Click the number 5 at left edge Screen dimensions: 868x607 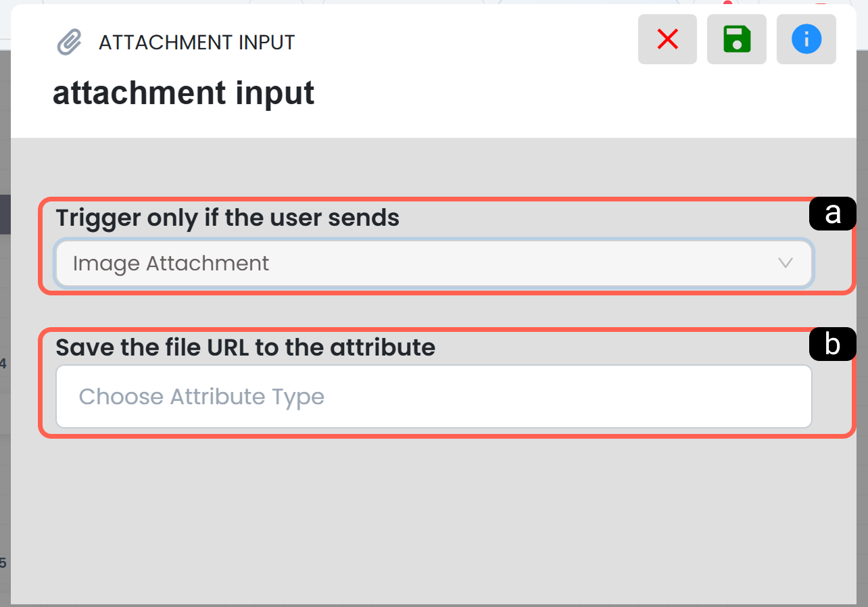click(3, 562)
